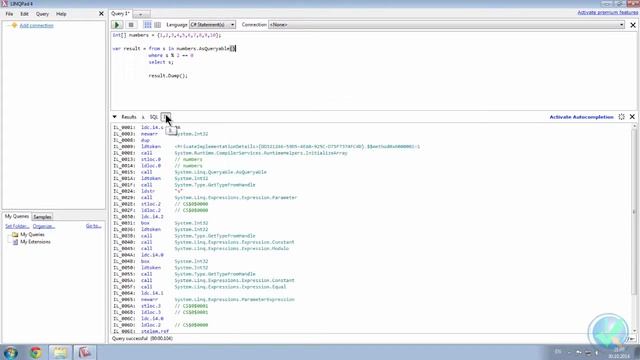Click the Add connection link
The height and width of the screenshot is (360, 640).
tap(36, 26)
